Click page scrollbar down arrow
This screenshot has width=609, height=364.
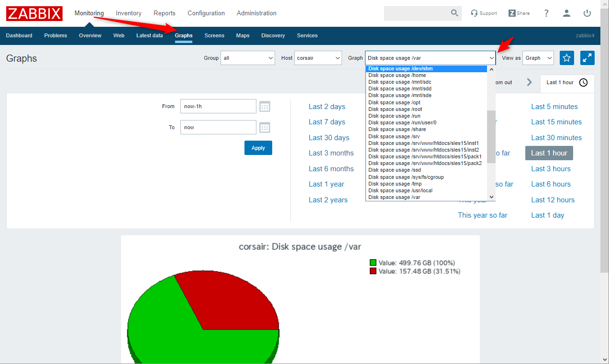point(605,359)
